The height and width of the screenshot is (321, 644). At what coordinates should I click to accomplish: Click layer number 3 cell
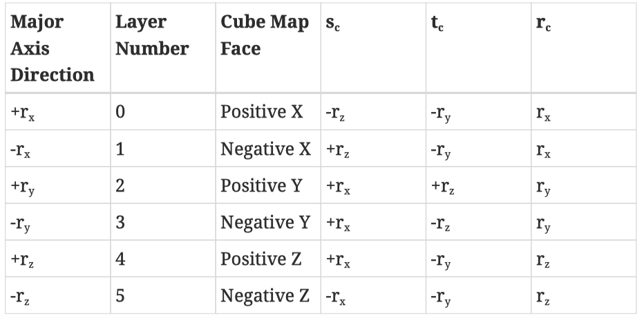coord(120,223)
